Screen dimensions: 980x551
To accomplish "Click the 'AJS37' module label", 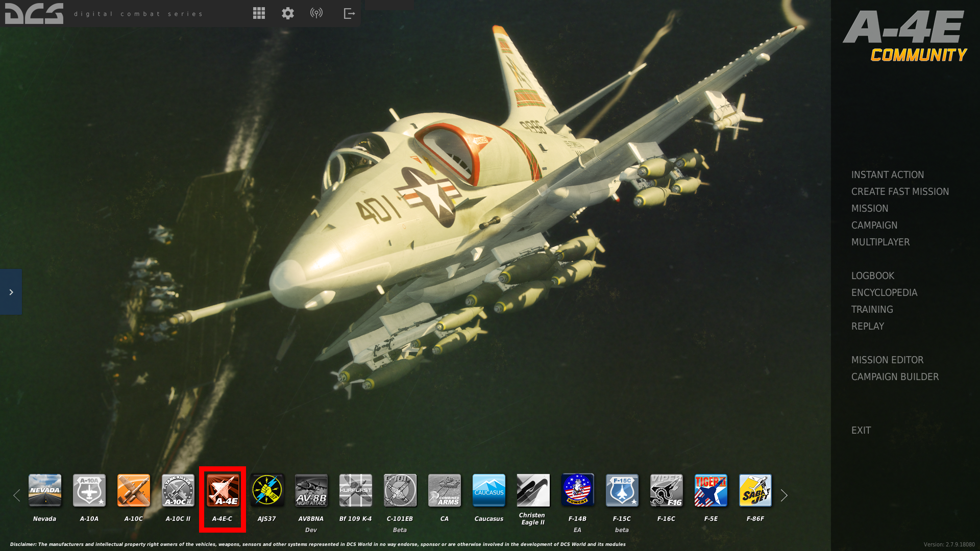I will coord(266,519).
